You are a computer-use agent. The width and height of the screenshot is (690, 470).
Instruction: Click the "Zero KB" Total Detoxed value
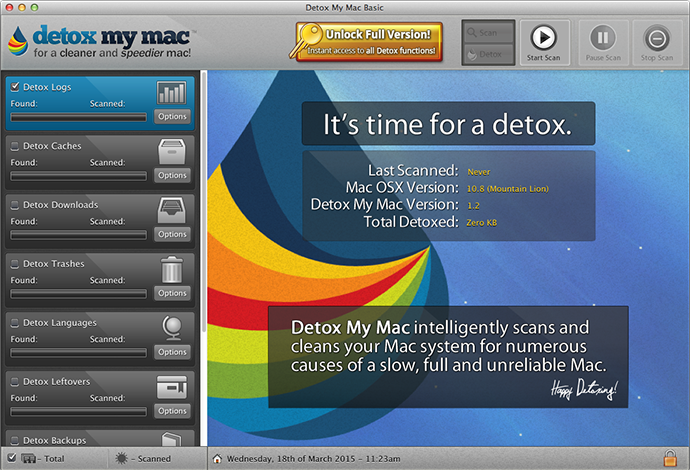[482, 223]
